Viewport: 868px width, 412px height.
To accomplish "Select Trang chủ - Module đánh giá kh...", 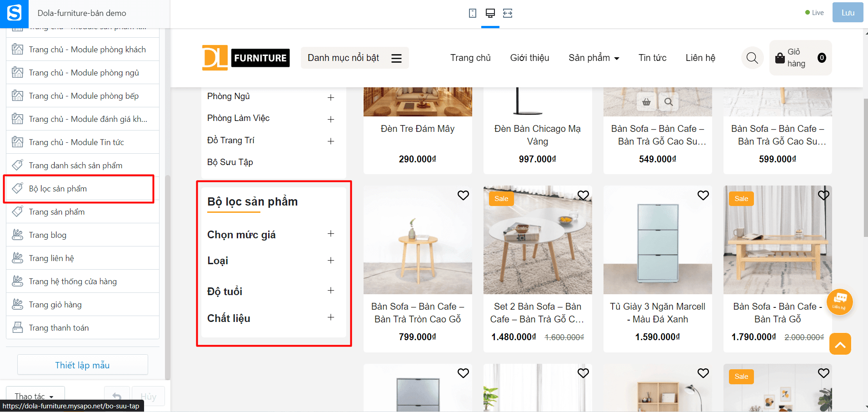I will coord(83,119).
